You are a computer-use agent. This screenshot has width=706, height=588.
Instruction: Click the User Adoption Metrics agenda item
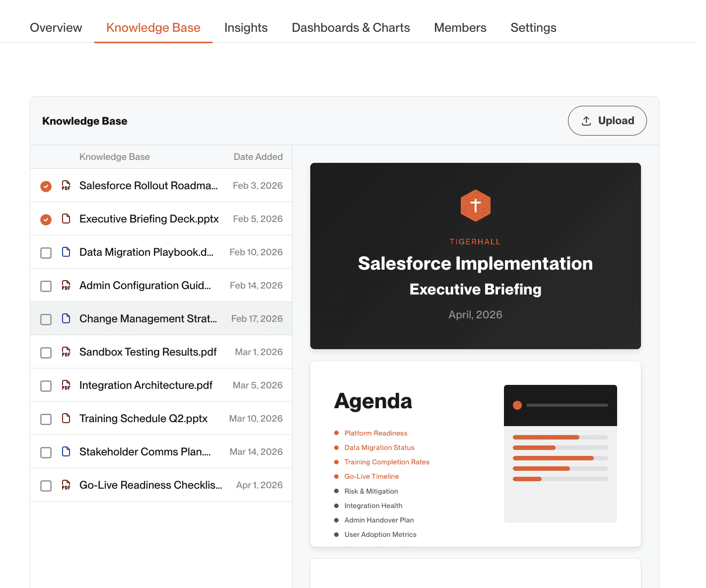click(380, 534)
